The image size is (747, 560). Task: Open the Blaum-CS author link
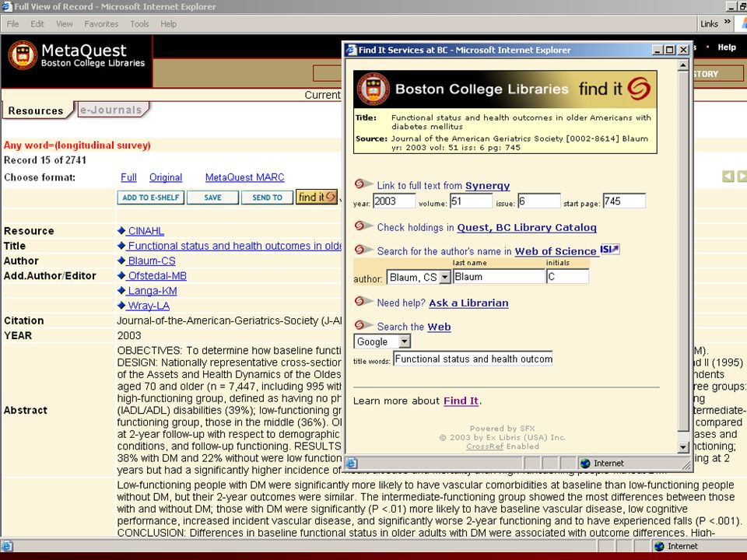(x=152, y=261)
